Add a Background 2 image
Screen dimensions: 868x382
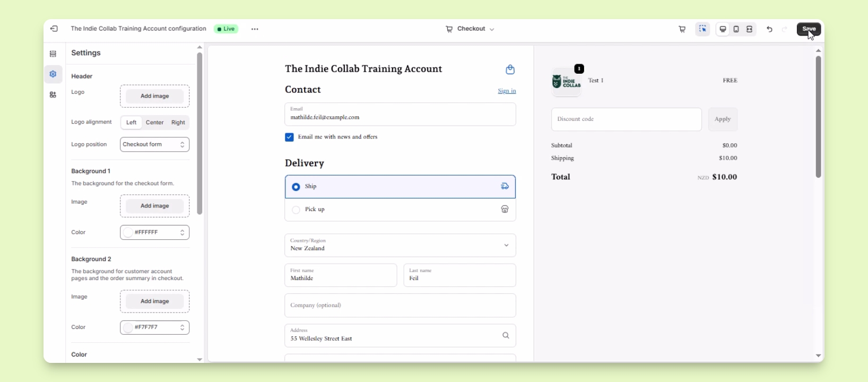click(x=154, y=301)
